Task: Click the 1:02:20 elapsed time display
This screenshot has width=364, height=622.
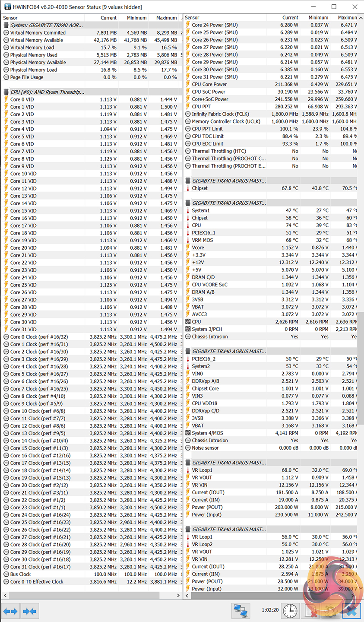Action: pyautogui.click(x=270, y=610)
